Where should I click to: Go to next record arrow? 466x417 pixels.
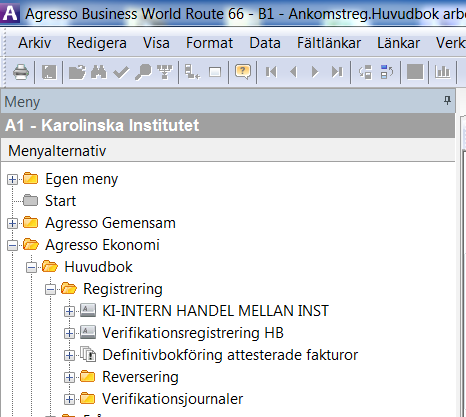point(315,72)
